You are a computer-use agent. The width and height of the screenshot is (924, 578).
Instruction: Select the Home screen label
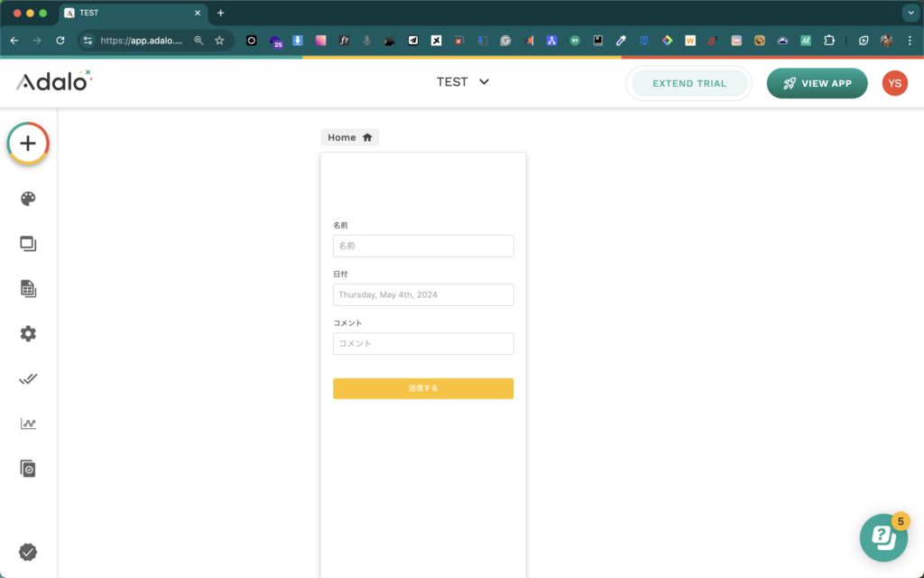tap(342, 137)
